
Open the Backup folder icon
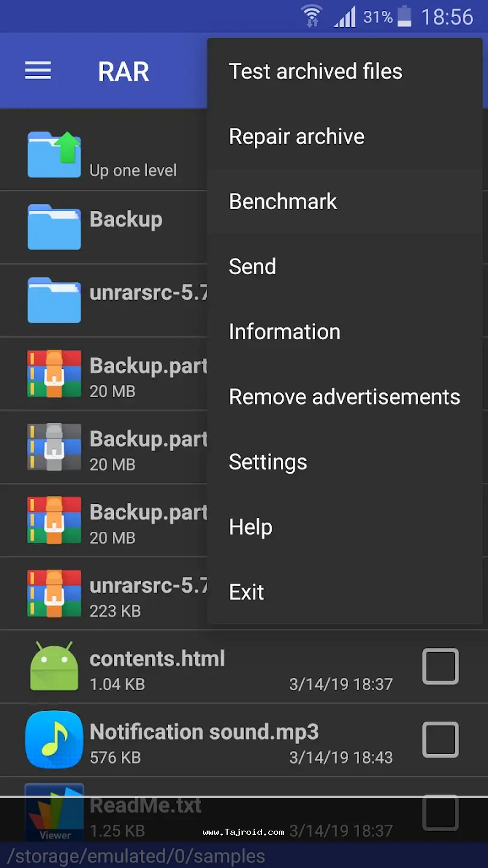pos(54,227)
